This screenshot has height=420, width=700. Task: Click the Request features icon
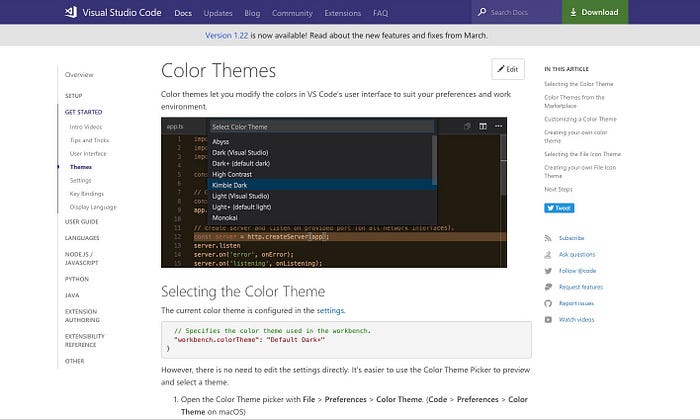(x=548, y=287)
